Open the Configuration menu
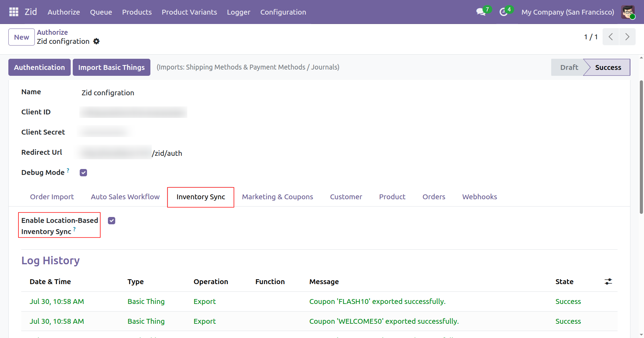The image size is (644, 338). (283, 12)
